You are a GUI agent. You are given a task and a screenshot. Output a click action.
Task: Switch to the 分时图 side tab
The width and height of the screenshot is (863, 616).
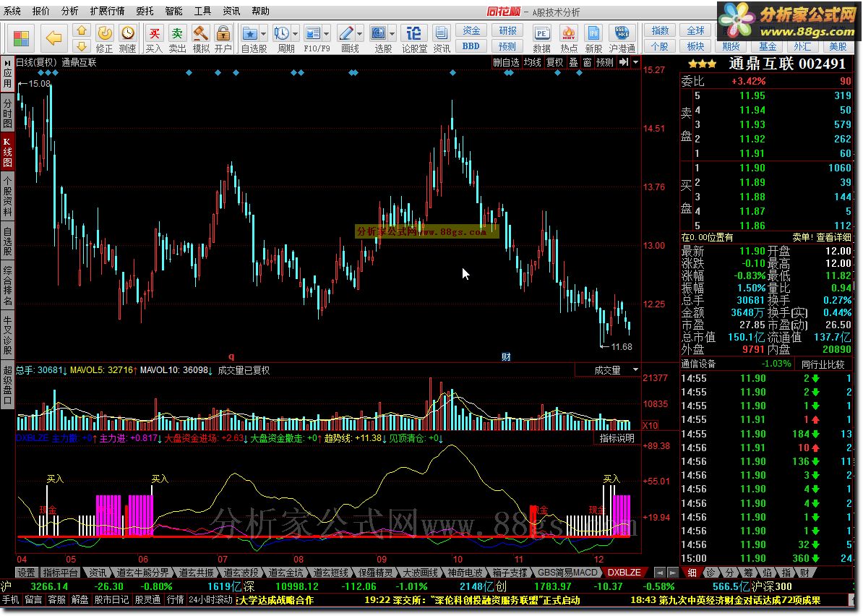(7, 112)
